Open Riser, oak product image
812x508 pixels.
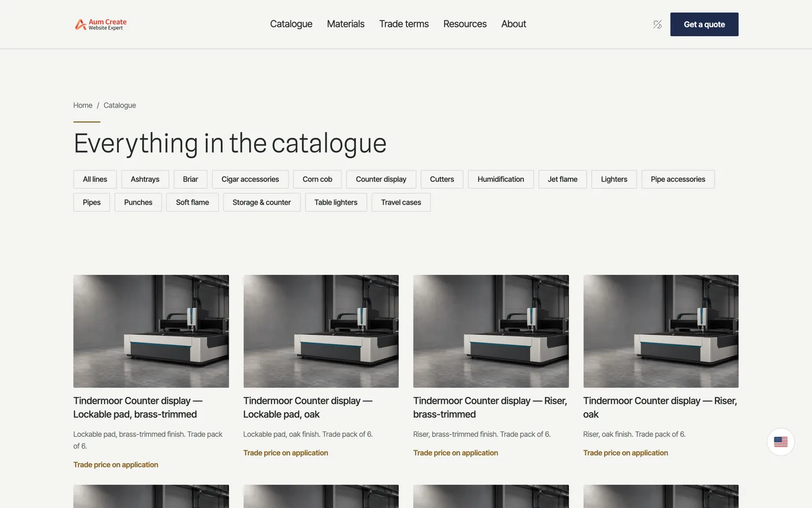coord(661,331)
